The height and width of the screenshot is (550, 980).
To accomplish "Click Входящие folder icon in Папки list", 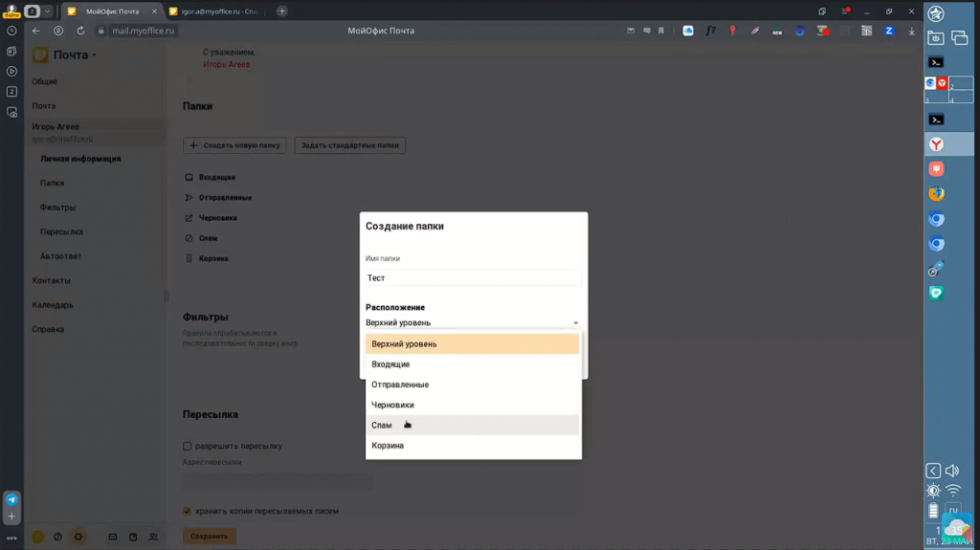I will pyautogui.click(x=189, y=178).
